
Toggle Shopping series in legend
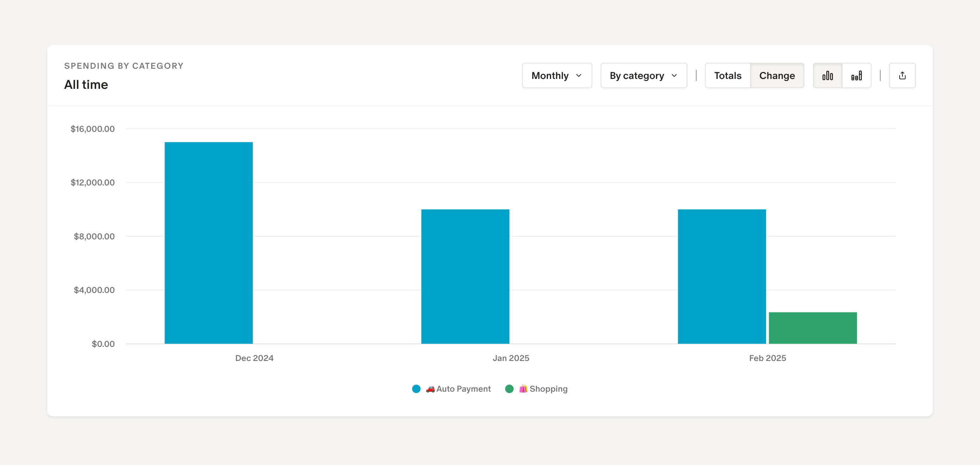pos(548,389)
